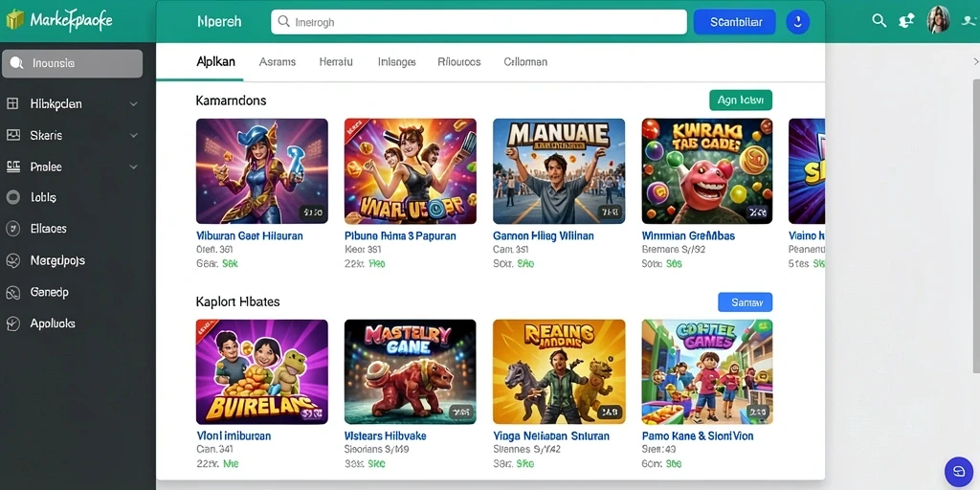
Task: Select the Lobiis sidebar icon
Action: pos(13,197)
